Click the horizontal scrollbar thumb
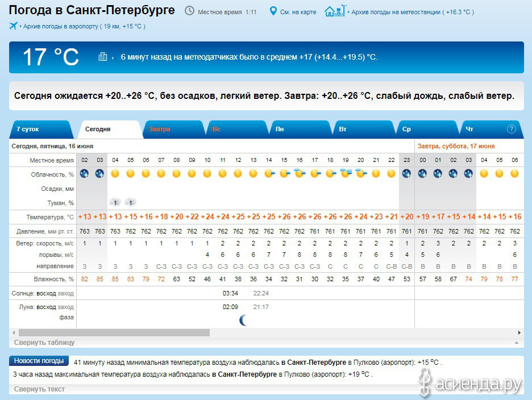Screen dimensions: 532x400 (114, 332)
